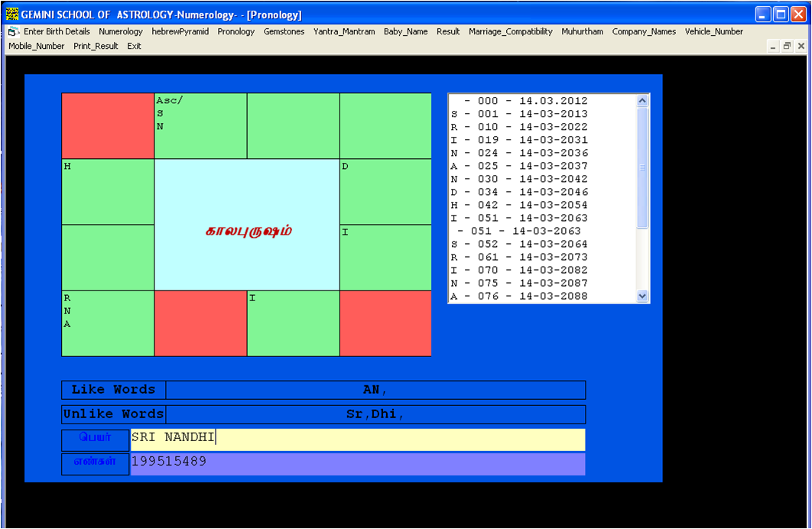812x529 pixels.
Task: Open the Gemstones menu
Action: point(284,31)
